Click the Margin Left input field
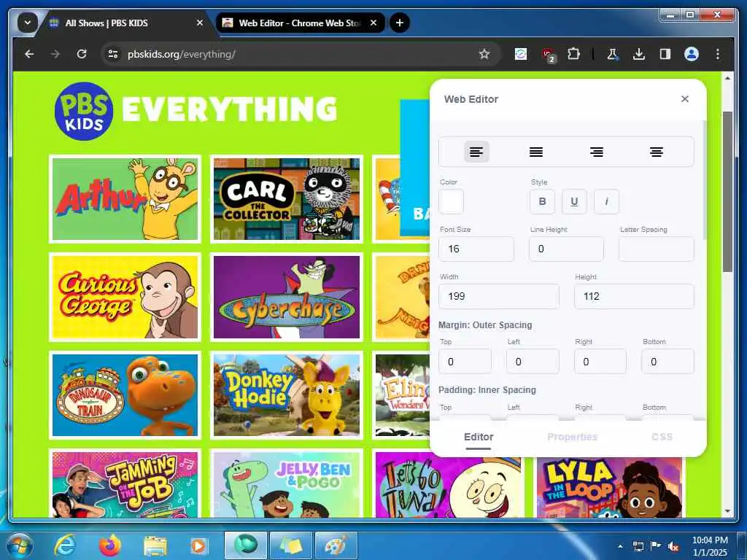 tap(533, 362)
